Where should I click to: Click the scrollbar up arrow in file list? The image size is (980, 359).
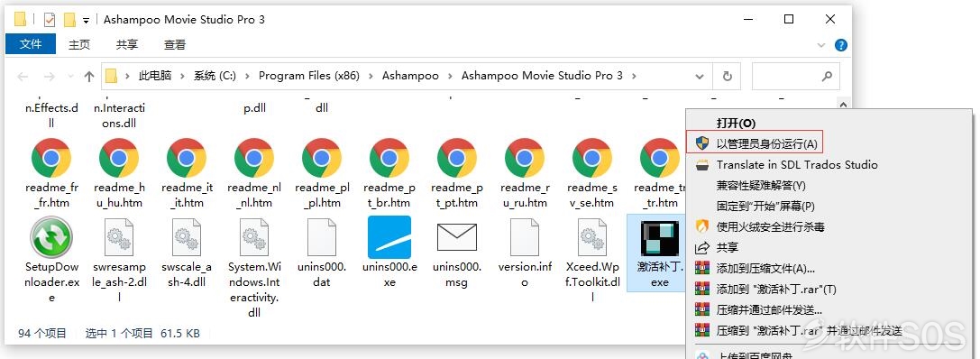coord(842,106)
